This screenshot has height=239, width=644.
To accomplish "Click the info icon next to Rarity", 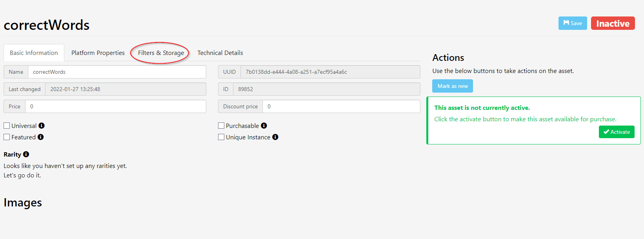I will (26, 154).
